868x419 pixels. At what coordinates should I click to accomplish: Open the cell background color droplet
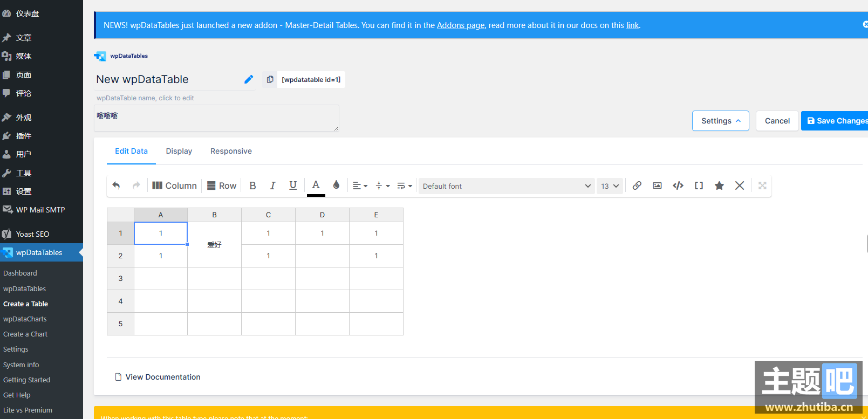336,185
